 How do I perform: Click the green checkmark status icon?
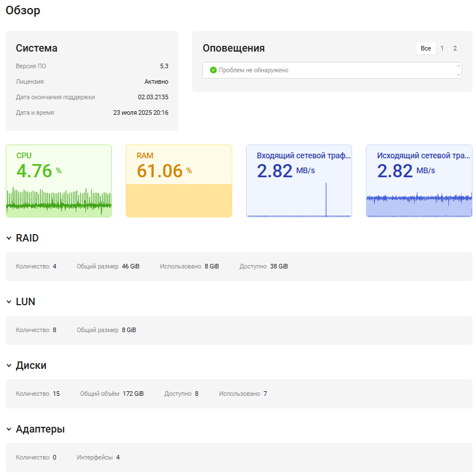point(213,70)
